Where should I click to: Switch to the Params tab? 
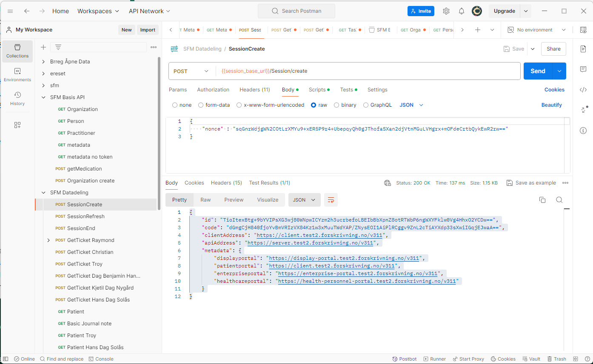point(178,90)
